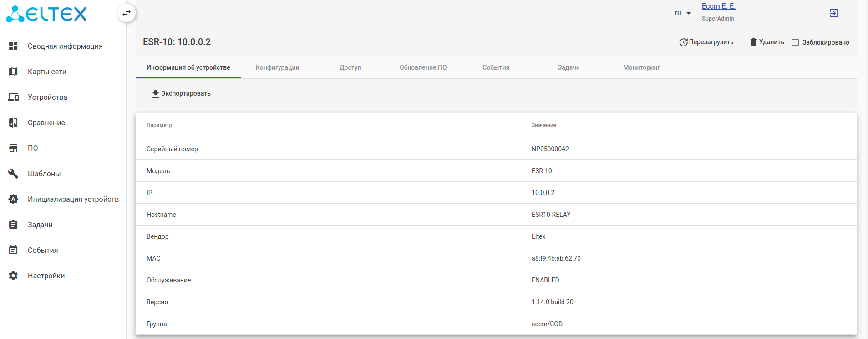Open the ПО sidebar item
This screenshot has height=339, width=868.
pos(33,148)
